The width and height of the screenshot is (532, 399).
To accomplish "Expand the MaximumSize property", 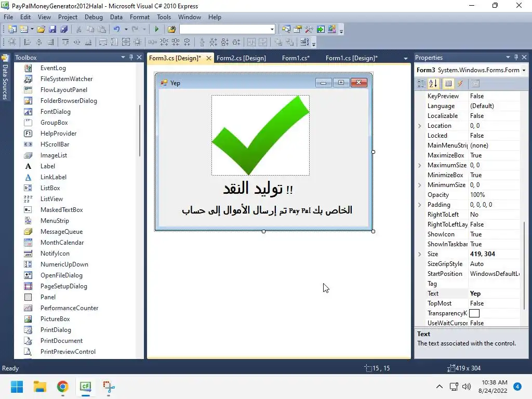I will [420, 165].
